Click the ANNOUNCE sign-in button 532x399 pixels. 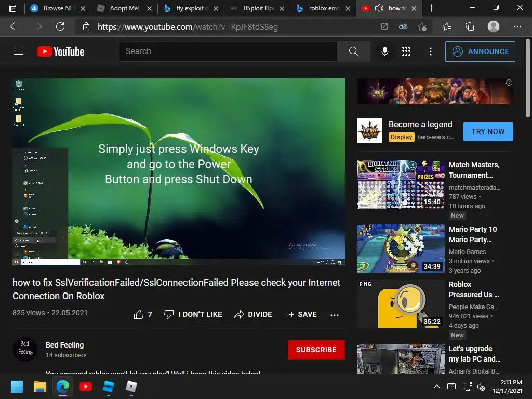480,51
